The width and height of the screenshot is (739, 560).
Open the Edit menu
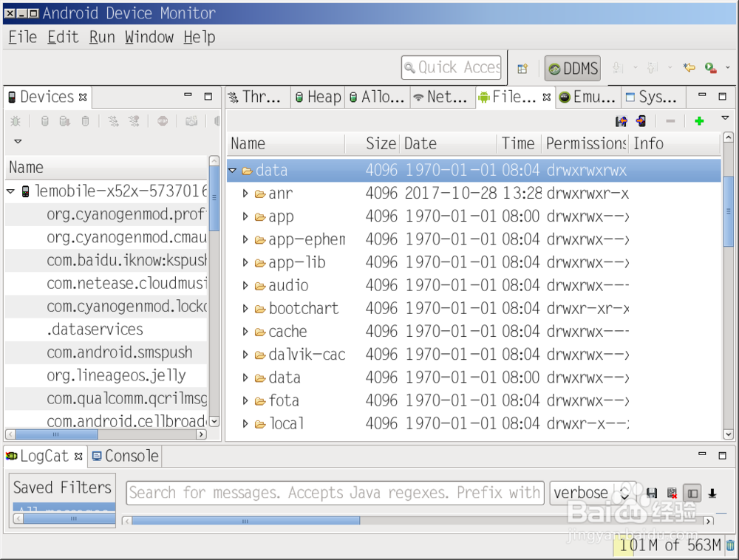pos(63,37)
